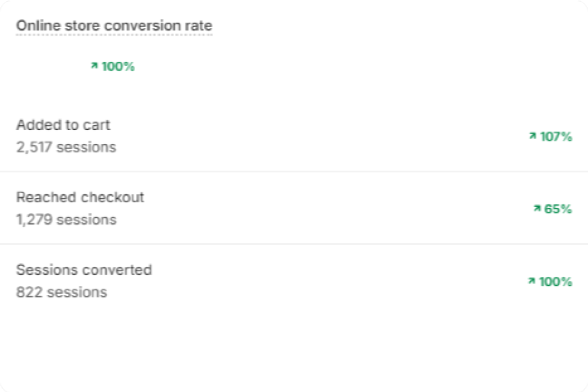Image resolution: width=588 pixels, height=392 pixels.
Task: Click the empty card area below Sessions converted
Action: click(x=294, y=345)
